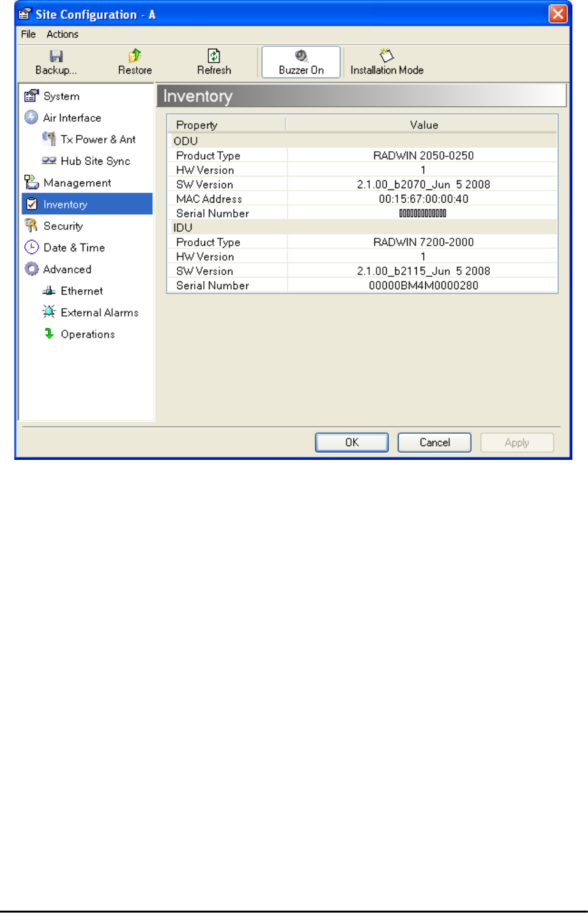588x923 pixels.
Task: Click the 00000BM4M0000280 serial number
Action: click(423, 285)
